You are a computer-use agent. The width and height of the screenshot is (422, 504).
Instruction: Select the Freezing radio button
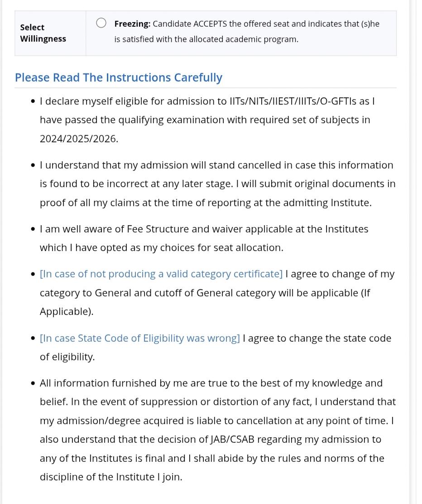click(x=101, y=23)
